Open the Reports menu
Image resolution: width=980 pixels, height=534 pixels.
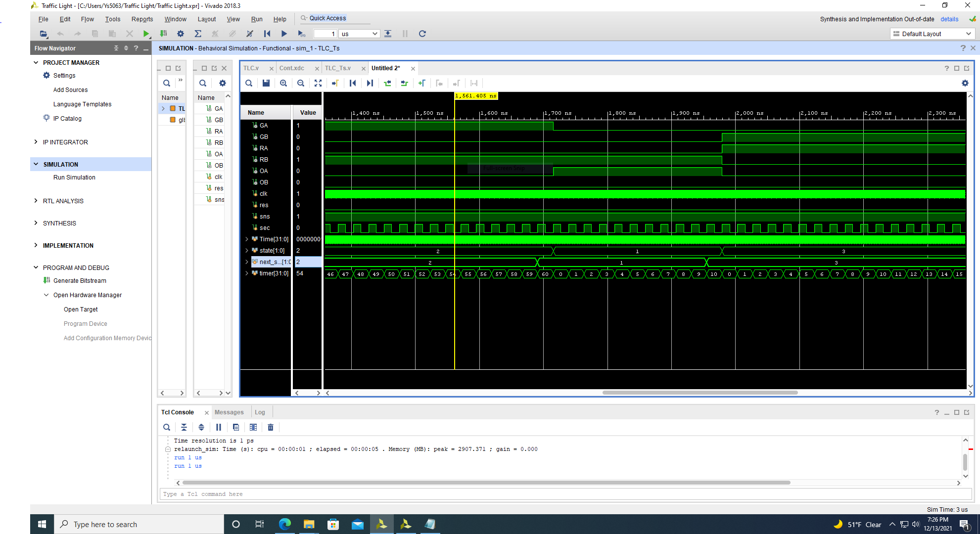142,19
